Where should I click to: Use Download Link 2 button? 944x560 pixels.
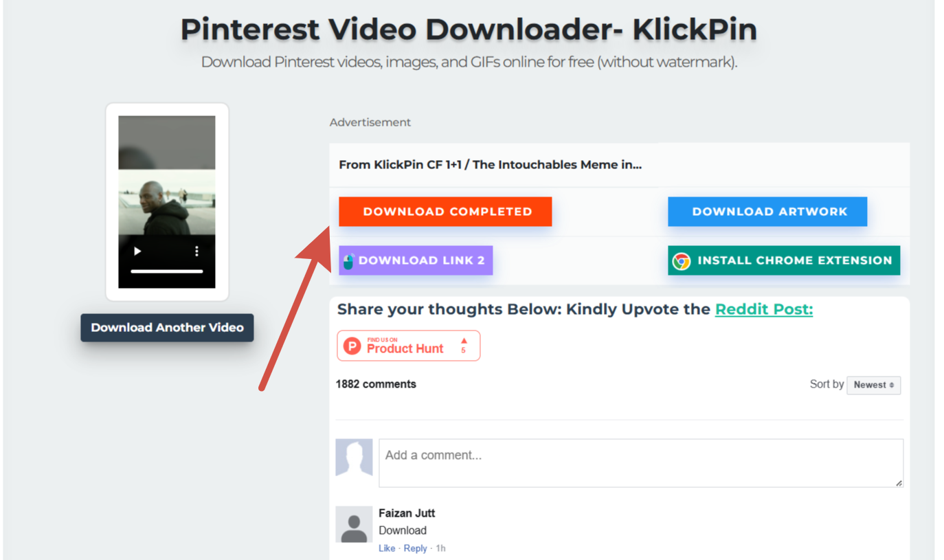(x=416, y=260)
